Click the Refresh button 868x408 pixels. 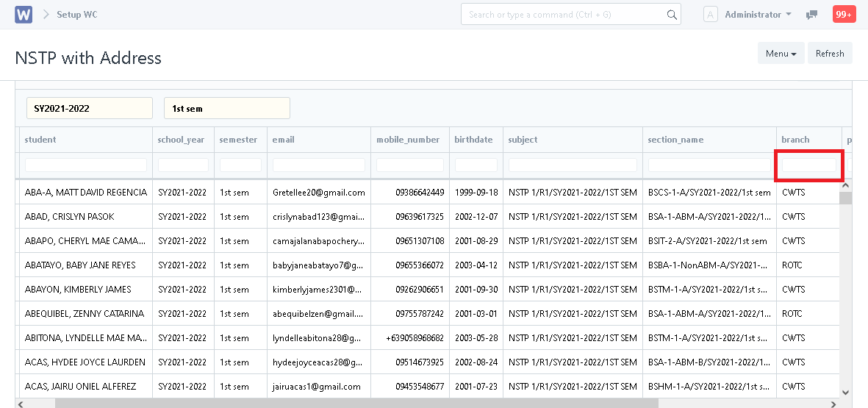click(x=830, y=53)
